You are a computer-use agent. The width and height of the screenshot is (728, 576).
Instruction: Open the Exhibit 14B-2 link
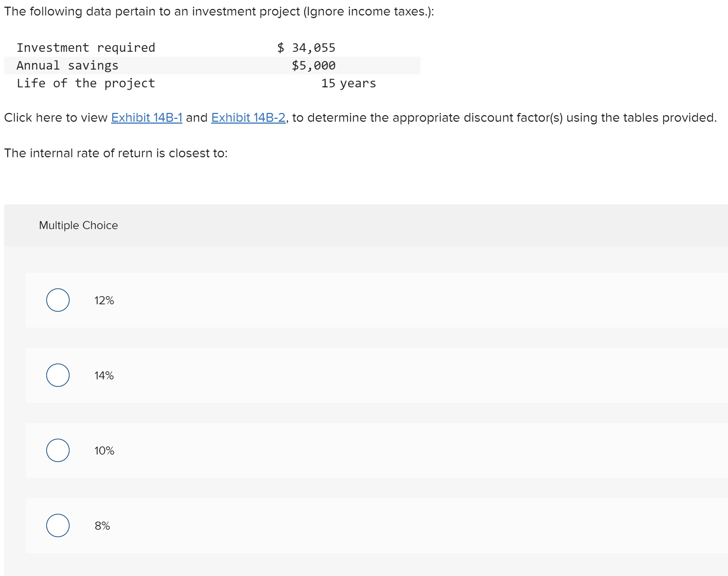(248, 117)
